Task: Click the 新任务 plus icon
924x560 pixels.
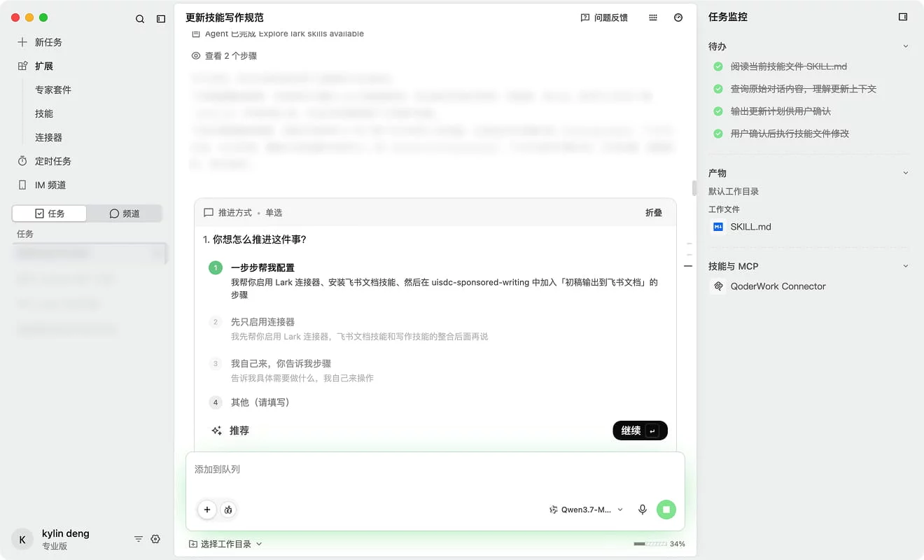Action: click(x=22, y=42)
